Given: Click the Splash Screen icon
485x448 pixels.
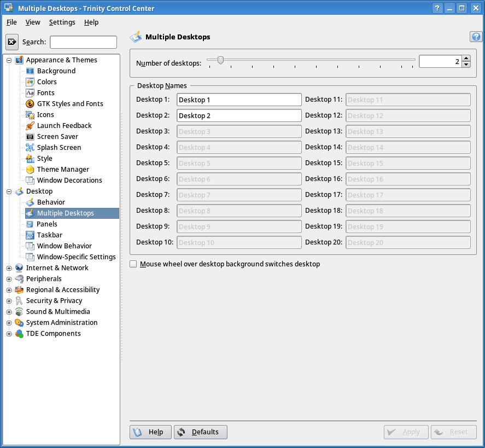Looking at the screenshot, I should click(x=30, y=148).
